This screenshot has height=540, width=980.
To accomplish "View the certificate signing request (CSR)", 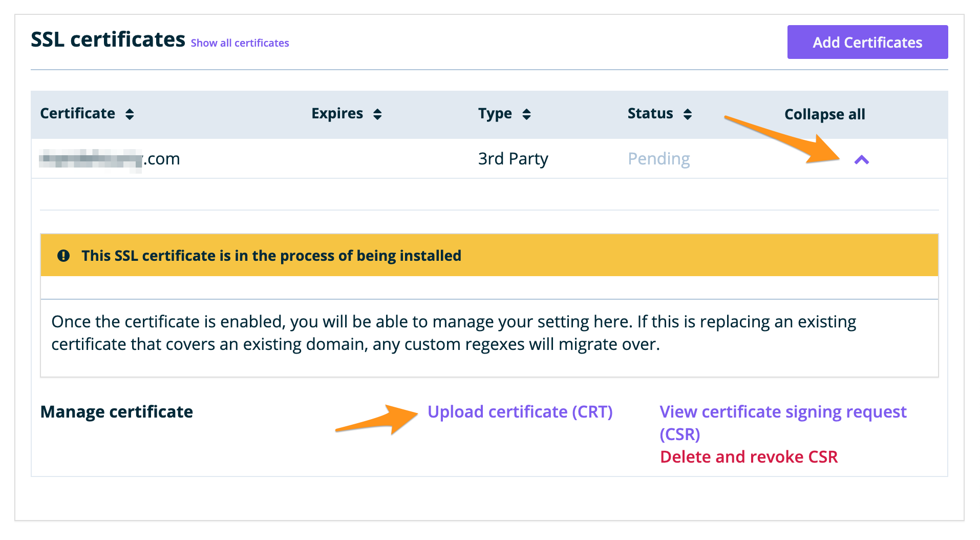I will click(782, 412).
